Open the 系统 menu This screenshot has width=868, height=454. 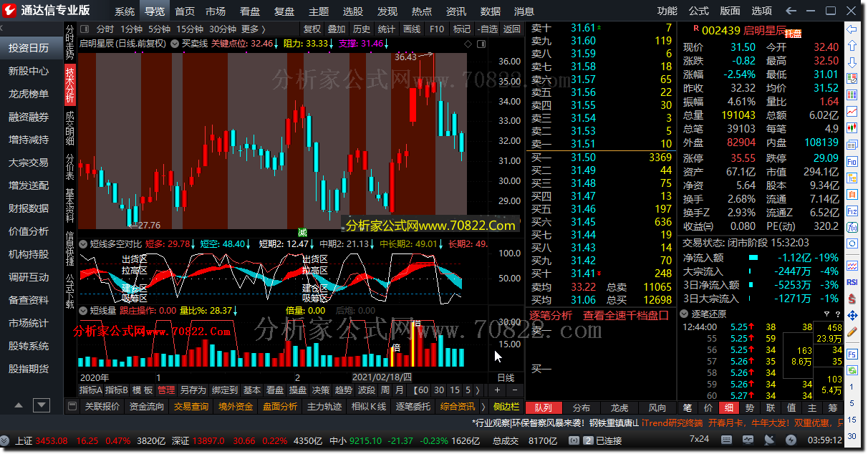tap(125, 11)
